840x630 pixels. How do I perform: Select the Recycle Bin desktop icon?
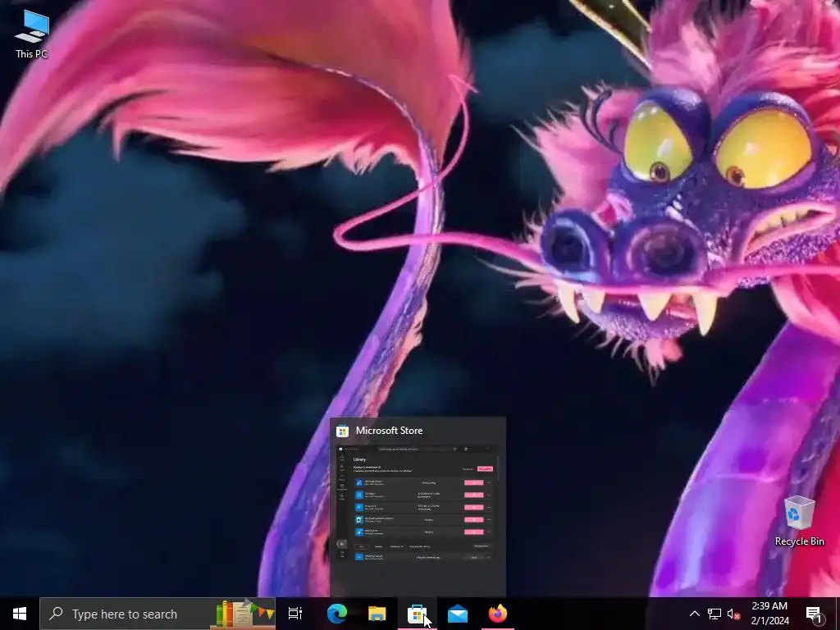click(799, 521)
